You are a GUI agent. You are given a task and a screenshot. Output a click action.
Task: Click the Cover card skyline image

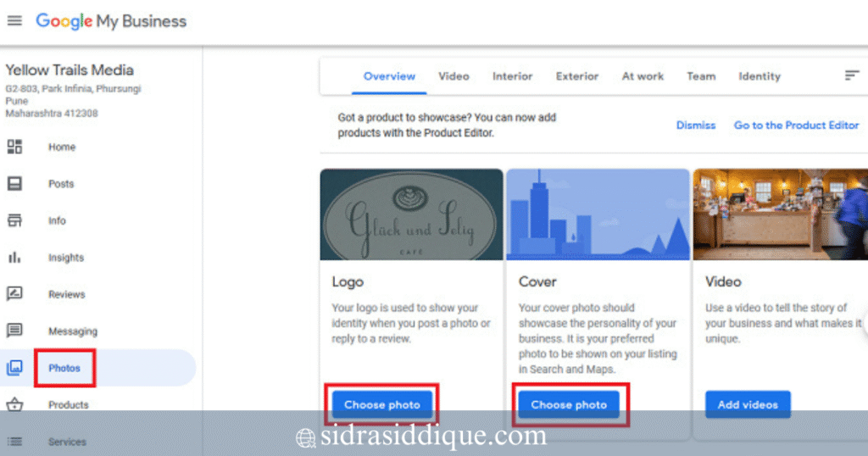click(598, 214)
